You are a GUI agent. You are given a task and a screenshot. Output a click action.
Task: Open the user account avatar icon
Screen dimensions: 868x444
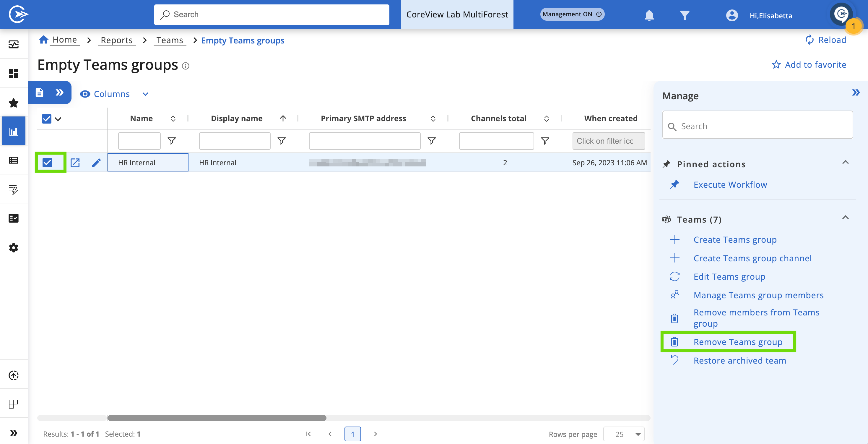[x=732, y=15]
